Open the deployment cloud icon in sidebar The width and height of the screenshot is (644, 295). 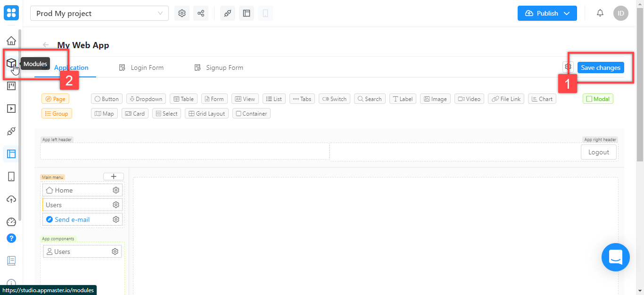pos(11,199)
